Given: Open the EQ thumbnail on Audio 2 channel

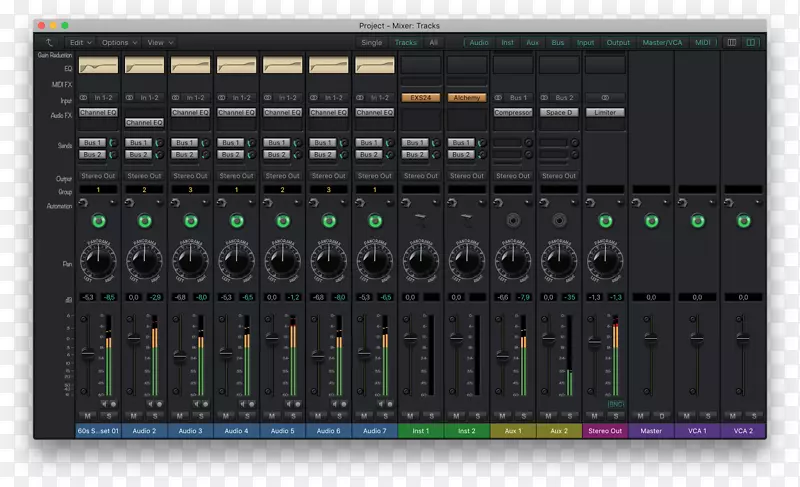Looking at the screenshot, I should pos(144,65).
